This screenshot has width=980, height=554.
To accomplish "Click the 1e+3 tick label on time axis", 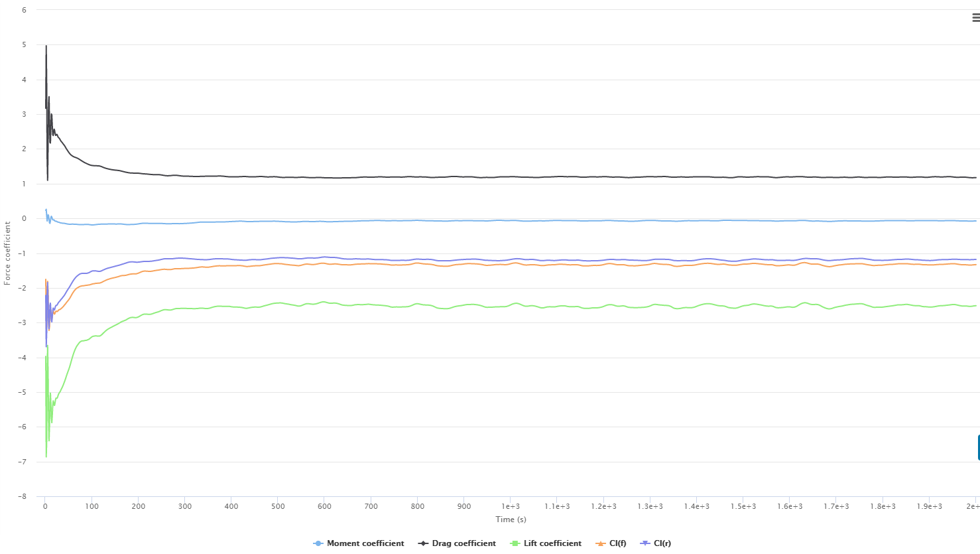I will (511, 506).
